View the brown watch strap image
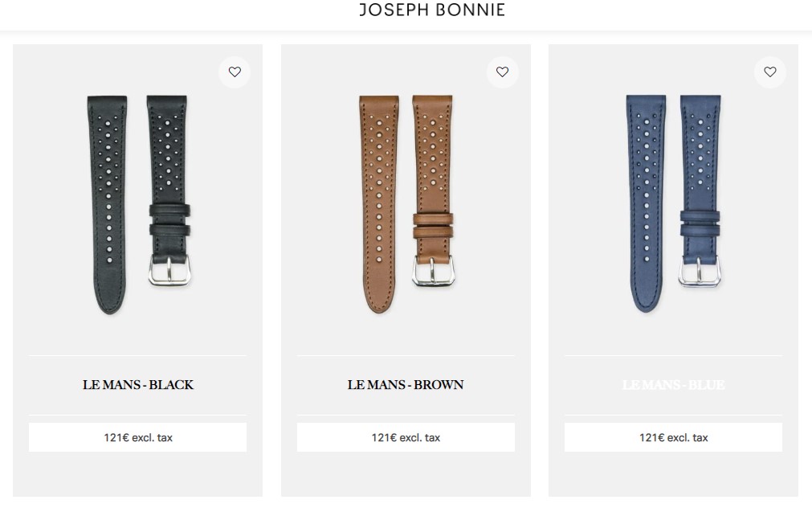Viewport: 812px width, 512px height. (x=406, y=204)
